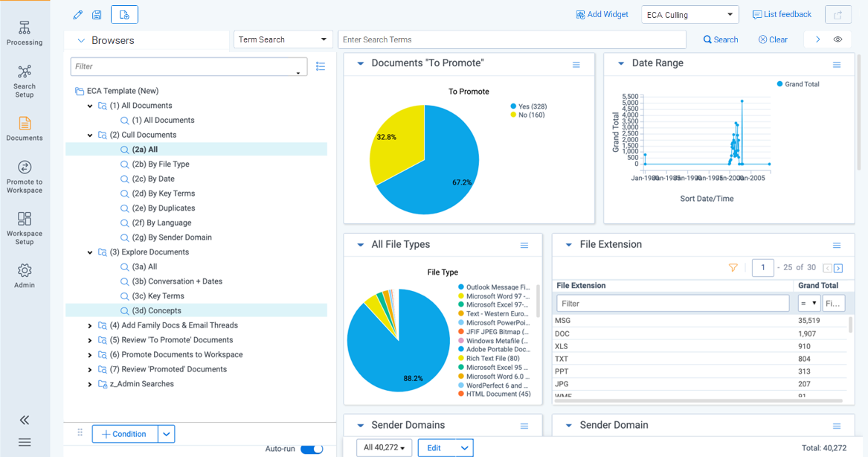Click the File Extension filter funnel icon
Image resolution: width=868 pixels, height=457 pixels.
click(733, 267)
